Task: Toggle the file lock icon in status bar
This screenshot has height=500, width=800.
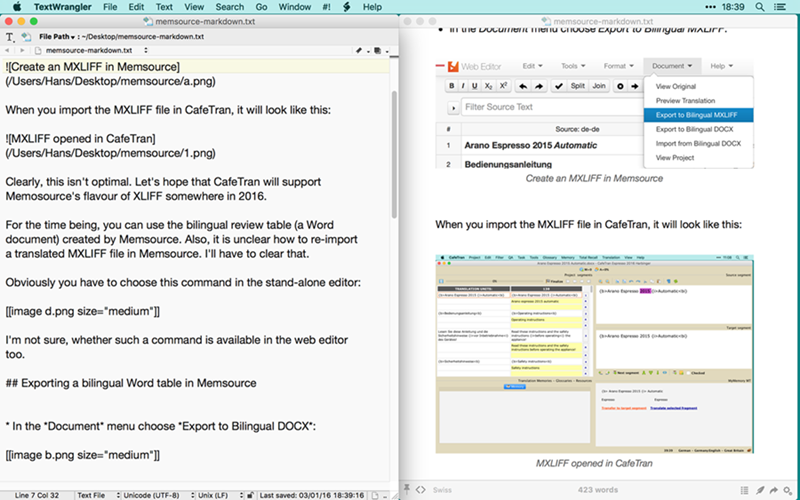Action: coord(251,494)
